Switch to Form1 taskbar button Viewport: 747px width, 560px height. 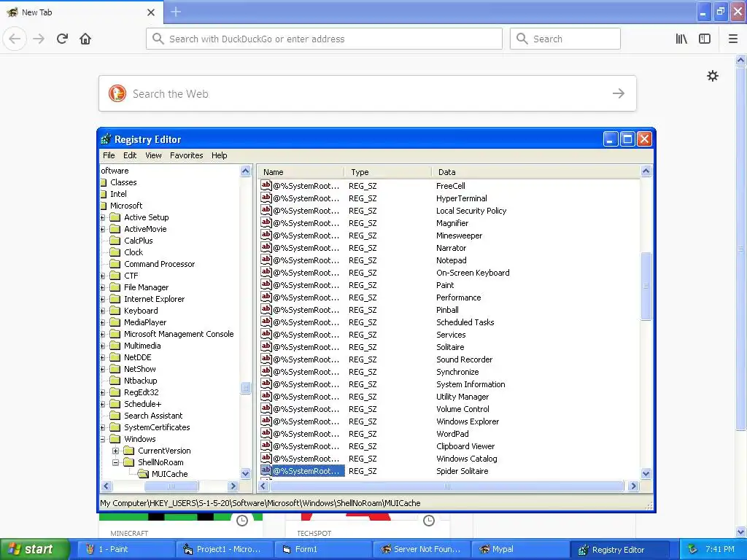tap(322, 549)
